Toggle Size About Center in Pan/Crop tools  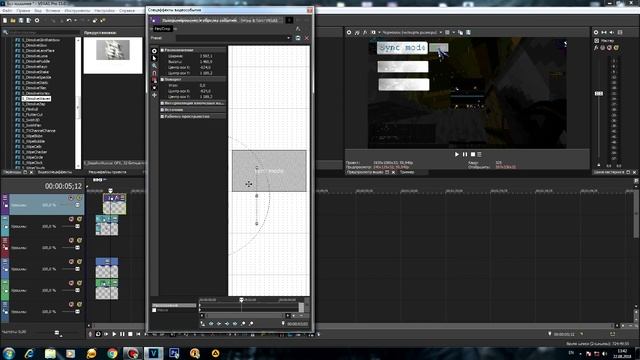[x=154, y=88]
